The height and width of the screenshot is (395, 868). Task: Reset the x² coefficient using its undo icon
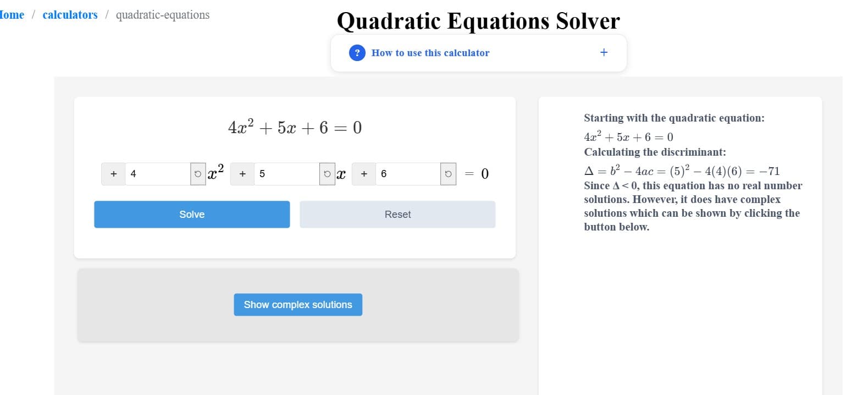(x=197, y=173)
